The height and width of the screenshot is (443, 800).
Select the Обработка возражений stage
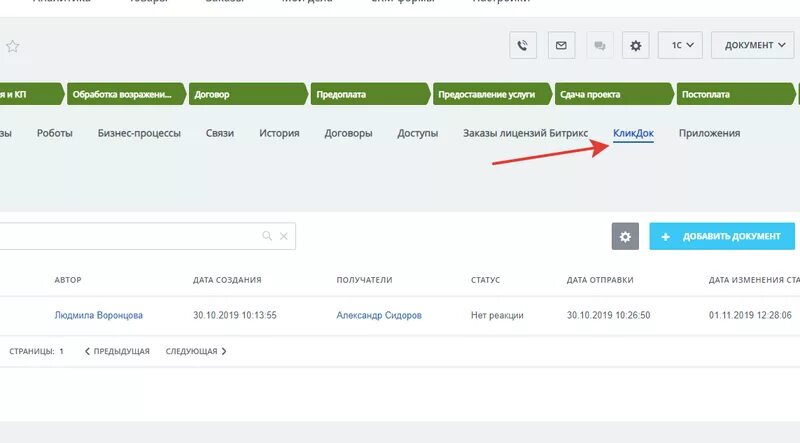126,94
